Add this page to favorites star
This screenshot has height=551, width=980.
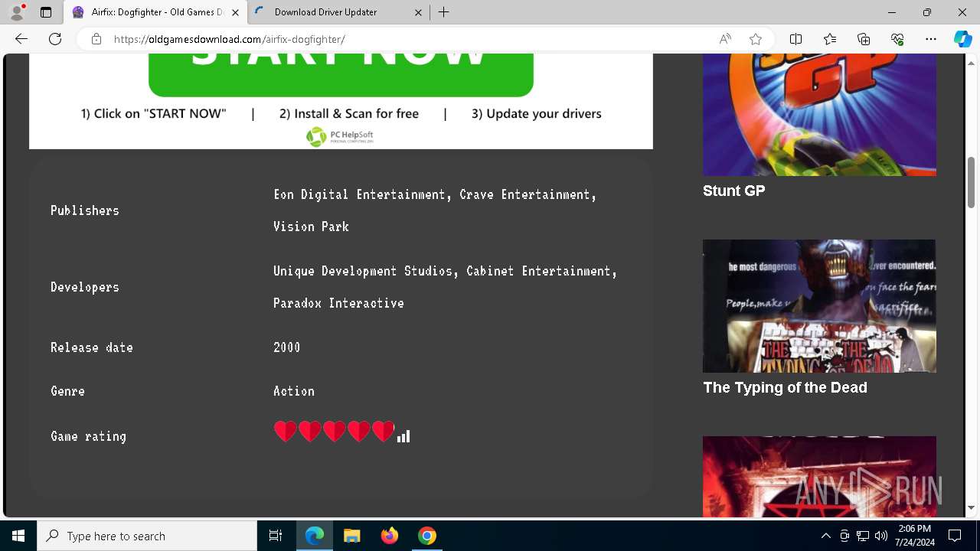pos(756,39)
